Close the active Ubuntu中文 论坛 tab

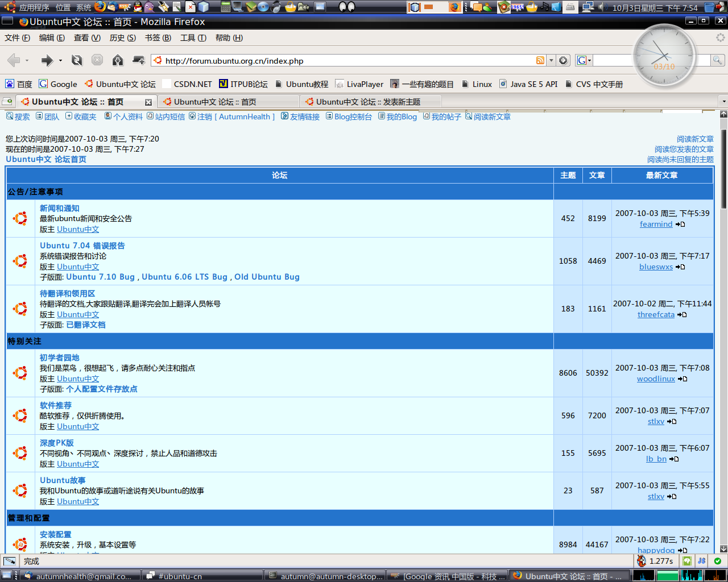tap(148, 102)
